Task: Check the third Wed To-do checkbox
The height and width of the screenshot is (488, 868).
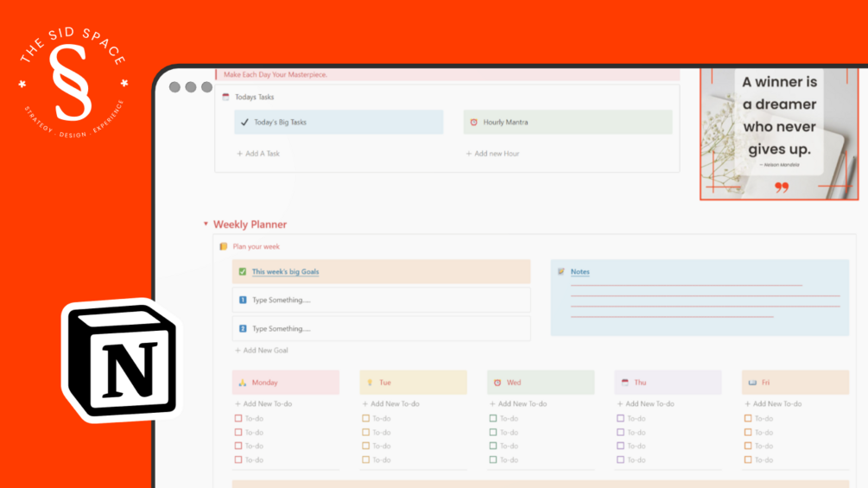Action: [x=492, y=446]
